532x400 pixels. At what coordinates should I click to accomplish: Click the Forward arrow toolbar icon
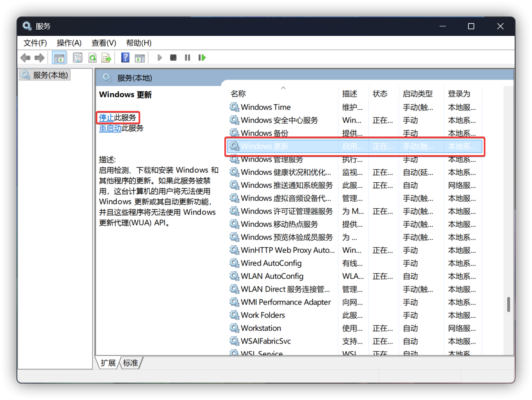coord(40,58)
